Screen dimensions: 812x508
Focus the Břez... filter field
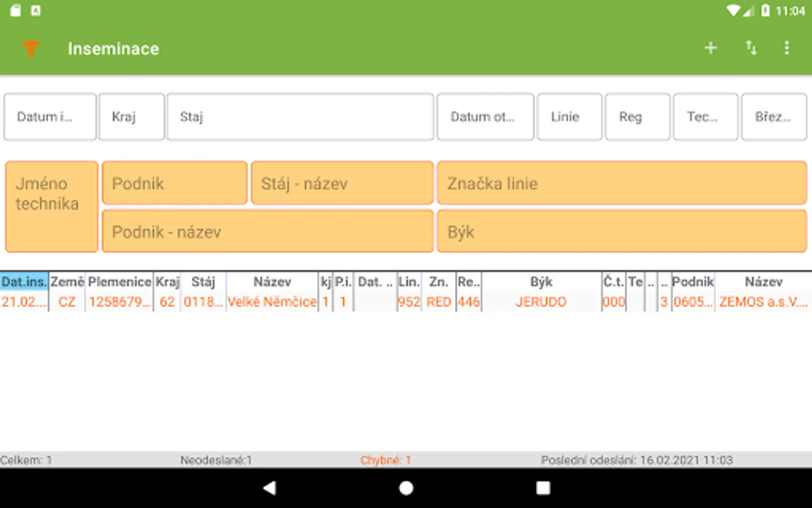(774, 117)
